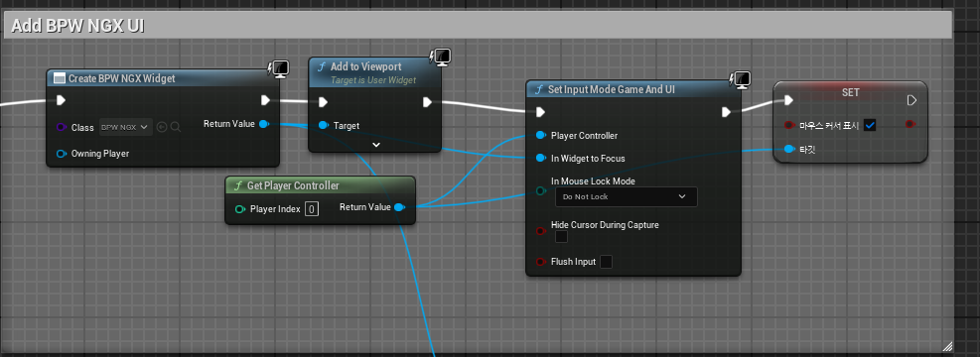Click the Flush Input pin
The height and width of the screenshot is (357, 980).
540,262
